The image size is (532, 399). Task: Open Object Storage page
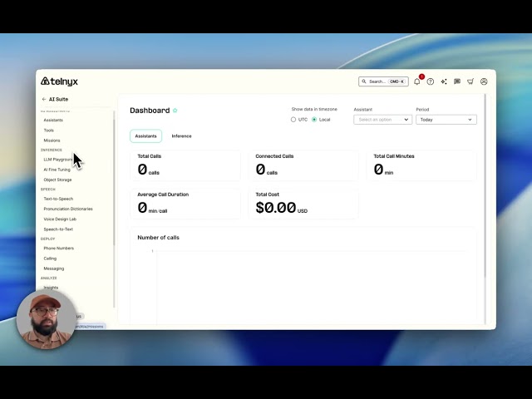(x=57, y=180)
